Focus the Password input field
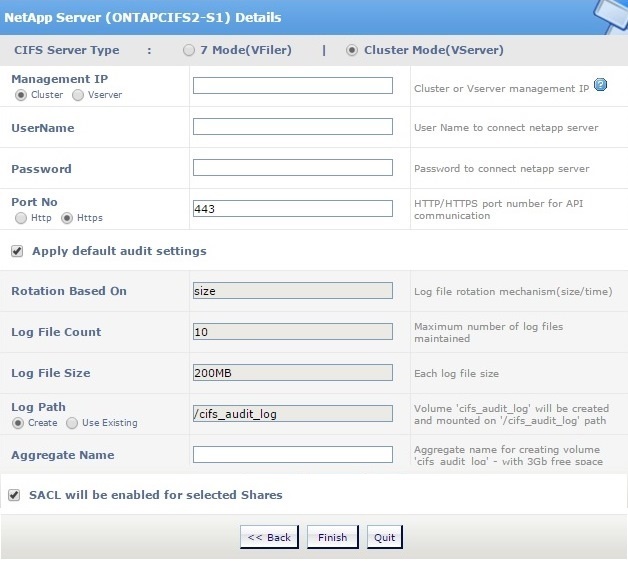This screenshot has width=628, height=561. pos(293,167)
